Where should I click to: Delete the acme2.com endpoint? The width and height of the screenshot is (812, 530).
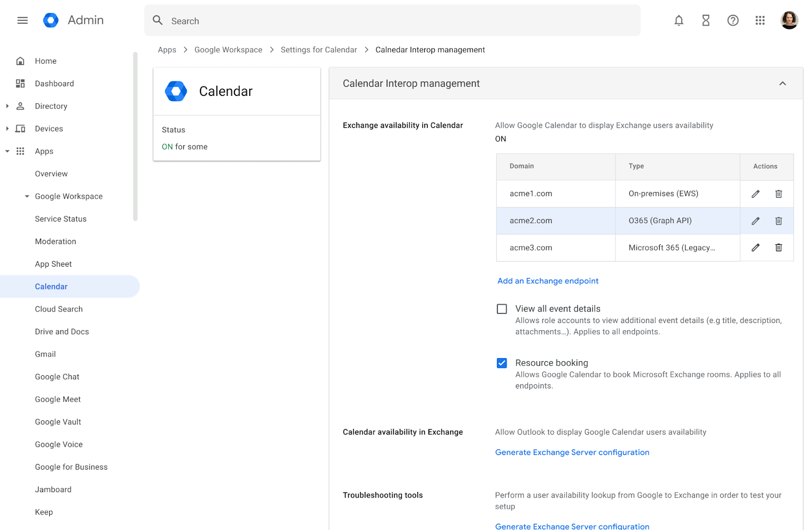tap(779, 221)
